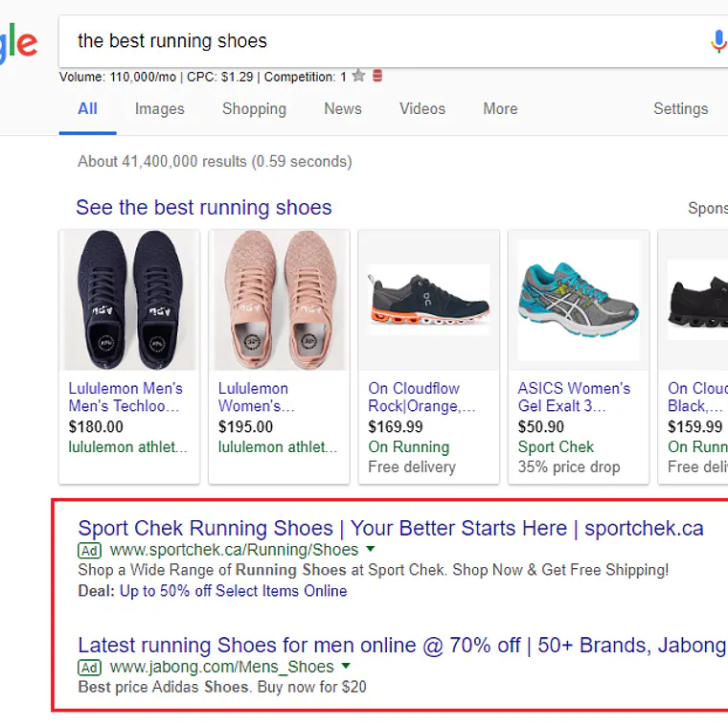This screenshot has width=728, height=728.
Task: Click the On Cloudflow Rock|Orange shoe image
Action: (x=429, y=300)
